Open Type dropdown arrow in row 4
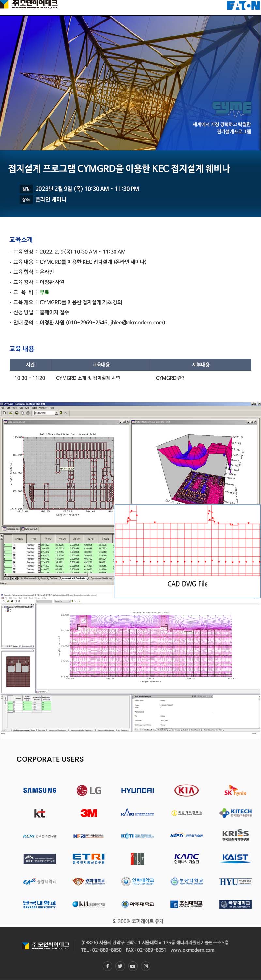Screen dimensions: 261x980 click(x=39, y=555)
